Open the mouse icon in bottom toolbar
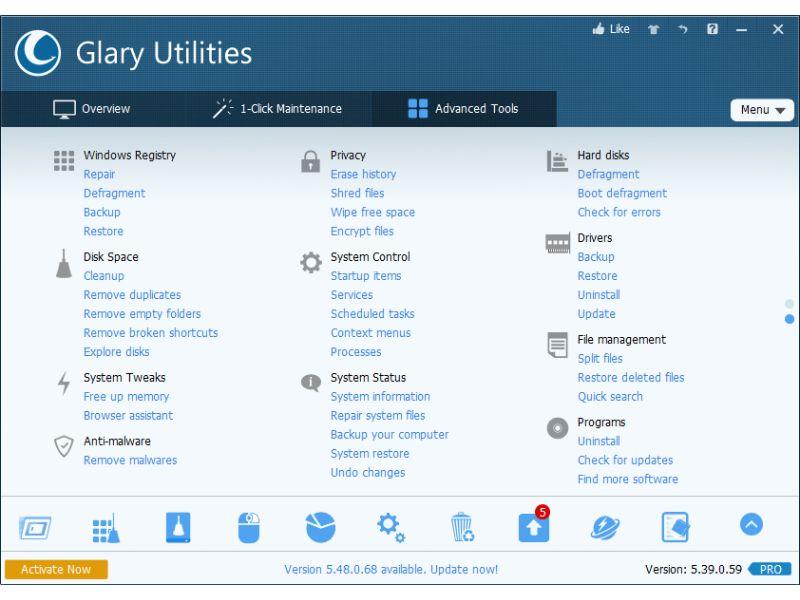The image size is (800, 600). [249, 528]
